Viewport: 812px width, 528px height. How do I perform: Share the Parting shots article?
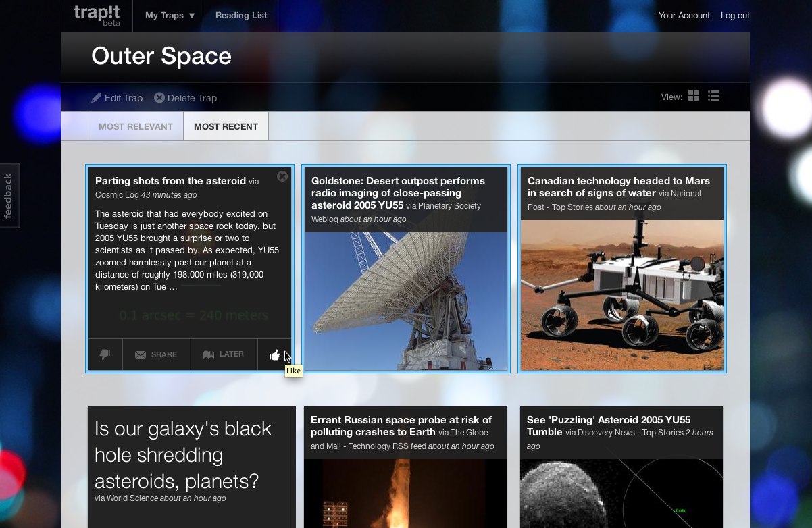click(157, 354)
